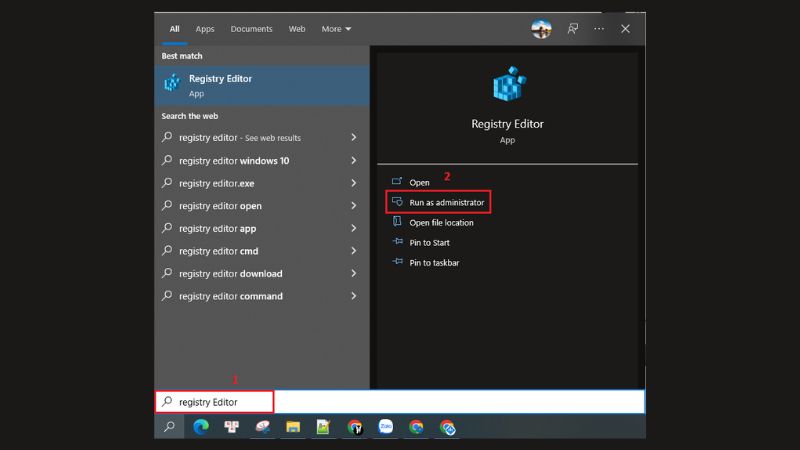This screenshot has height=450, width=800.
Task: Open the search feedback icon
Action: (x=573, y=29)
